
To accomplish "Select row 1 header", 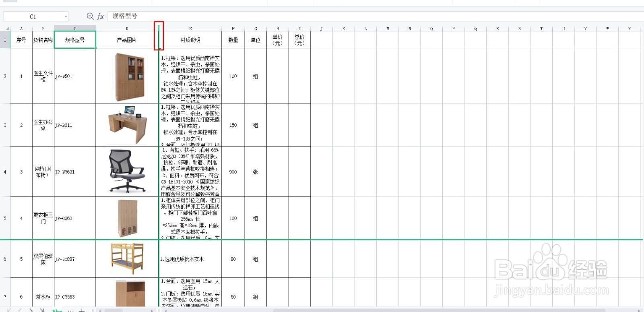I will (x=5, y=40).
